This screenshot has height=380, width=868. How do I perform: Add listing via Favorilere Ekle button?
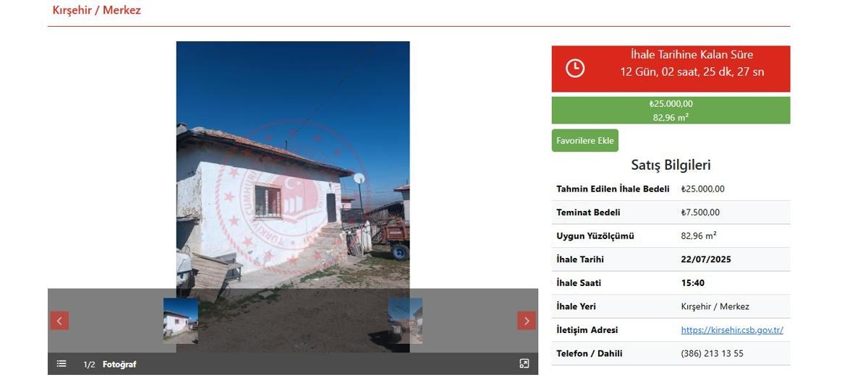coord(585,140)
